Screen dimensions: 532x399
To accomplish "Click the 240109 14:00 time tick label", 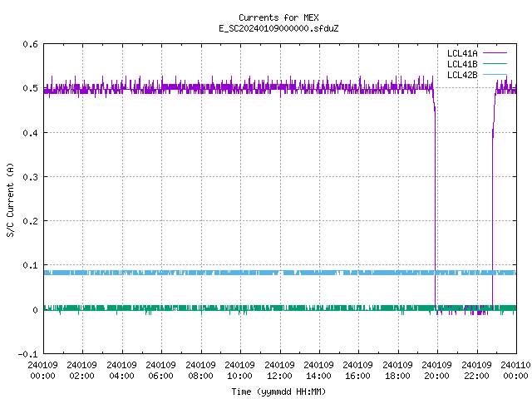I will [318, 371].
